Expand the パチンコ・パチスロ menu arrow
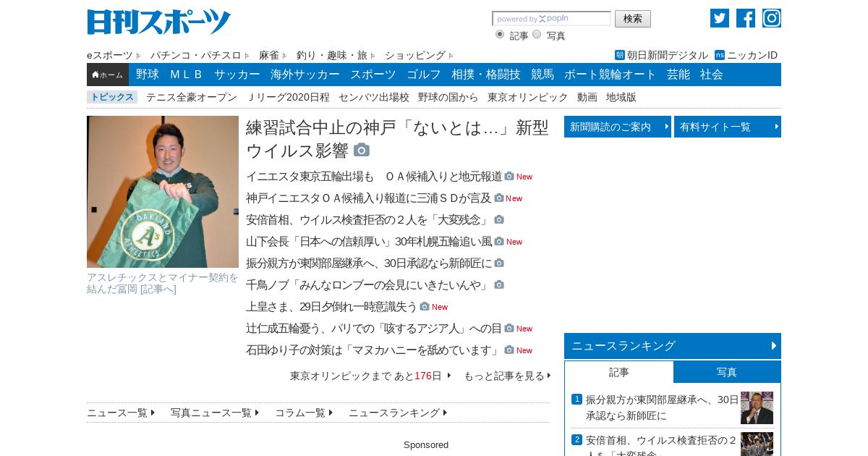This screenshot has width=868, height=456. (x=247, y=55)
